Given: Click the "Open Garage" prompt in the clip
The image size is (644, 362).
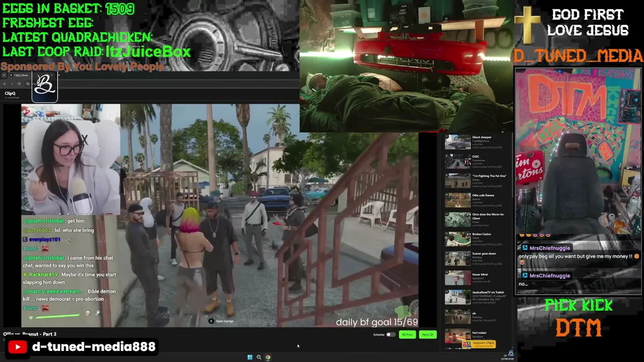Looking at the screenshot, I should click(222, 321).
